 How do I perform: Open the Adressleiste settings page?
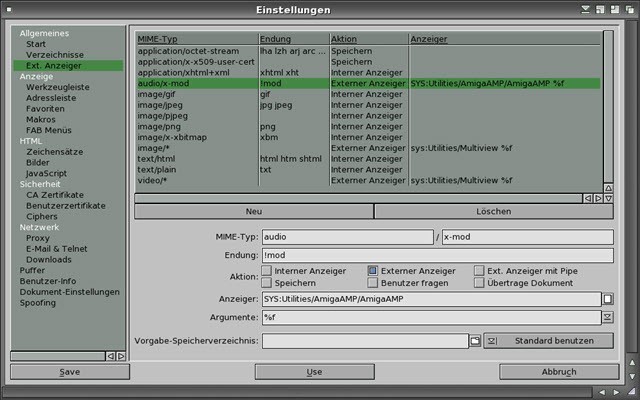[51, 98]
